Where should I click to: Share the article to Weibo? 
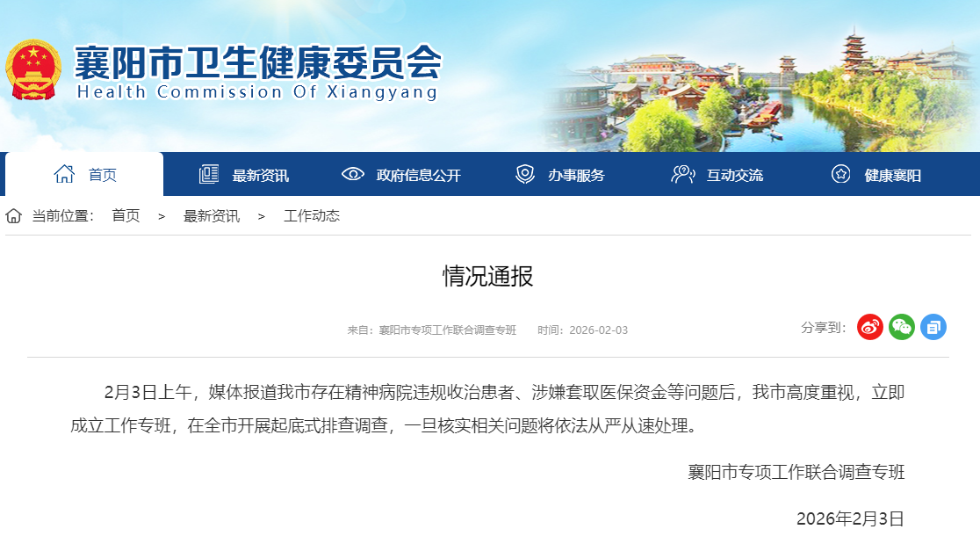869,327
